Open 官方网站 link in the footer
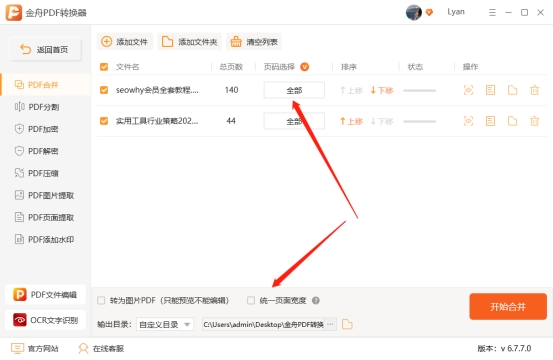This screenshot has width=553, height=360. (x=35, y=348)
